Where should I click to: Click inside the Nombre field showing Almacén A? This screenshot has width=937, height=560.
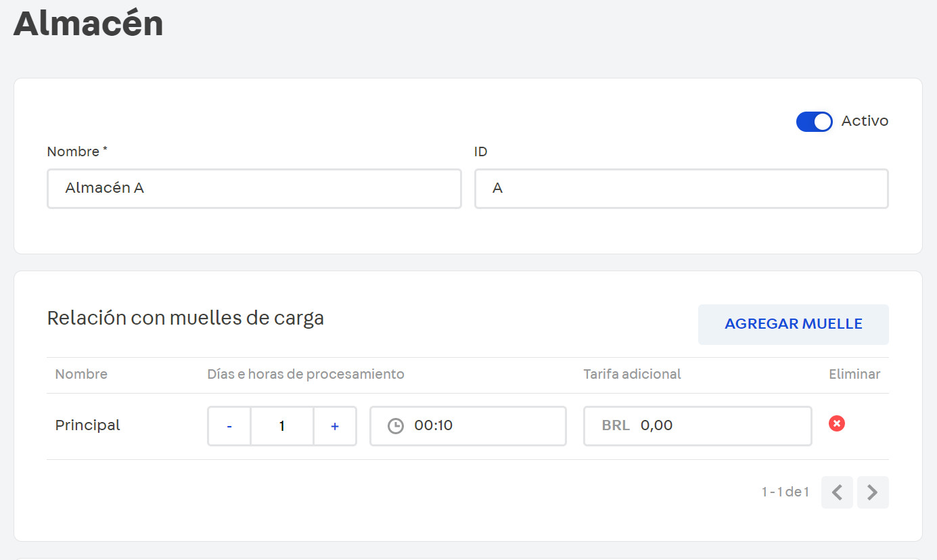tap(254, 188)
